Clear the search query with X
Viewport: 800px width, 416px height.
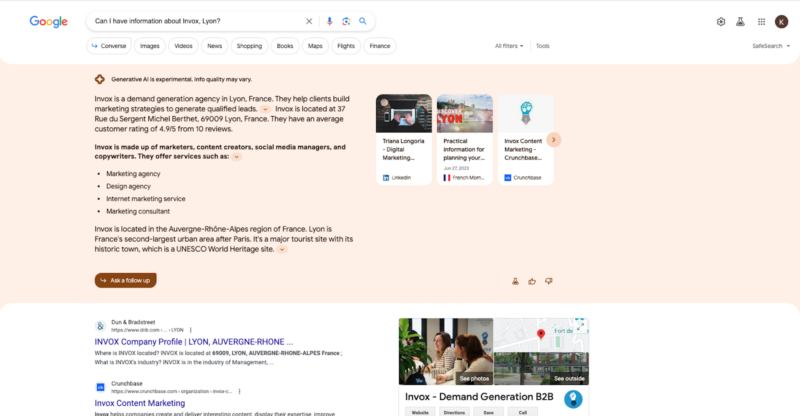point(309,21)
